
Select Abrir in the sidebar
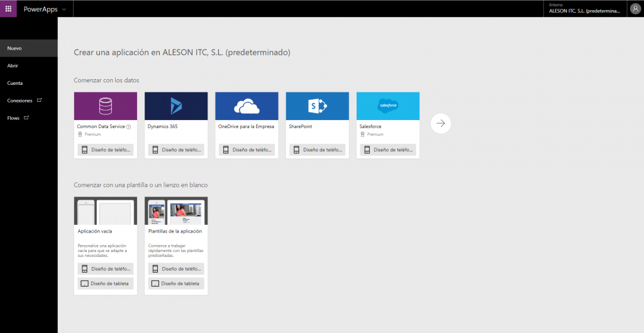(29, 65)
